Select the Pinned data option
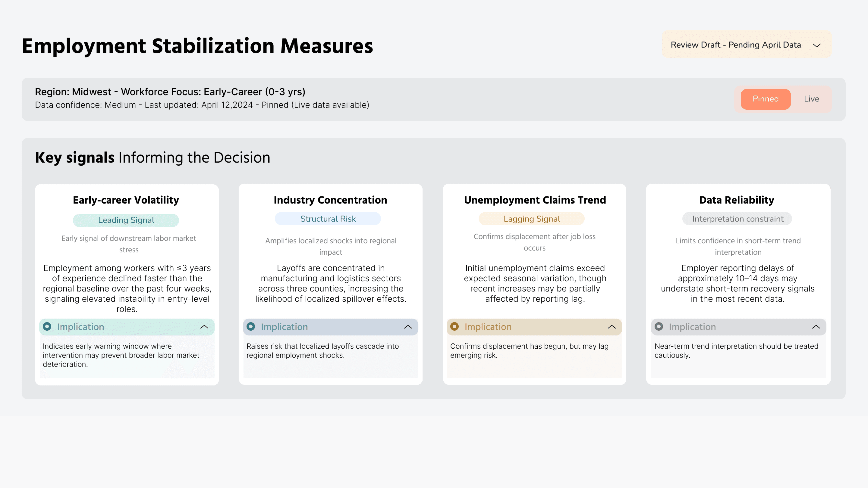The width and height of the screenshot is (868, 488). click(765, 99)
